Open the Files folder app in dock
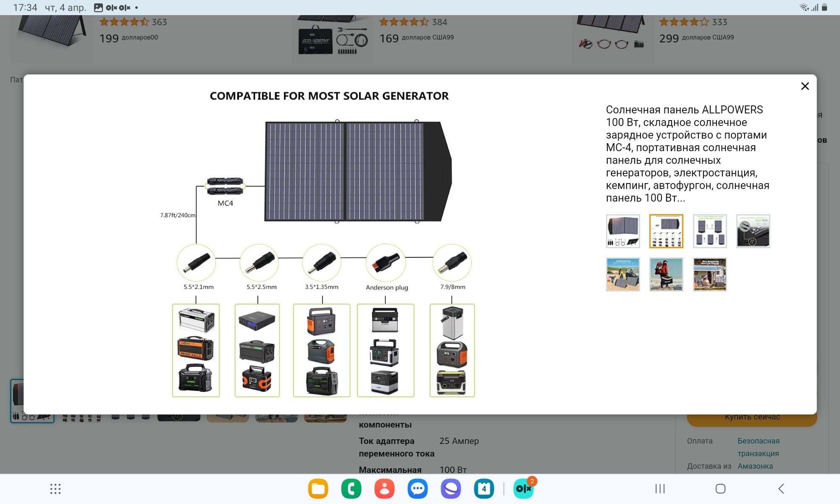Image resolution: width=840 pixels, height=504 pixels. click(x=318, y=488)
